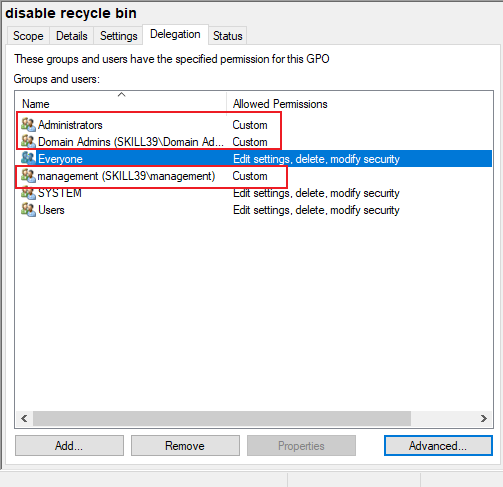Click the SYSTEM group icon
The image size is (503, 487).
28,193
